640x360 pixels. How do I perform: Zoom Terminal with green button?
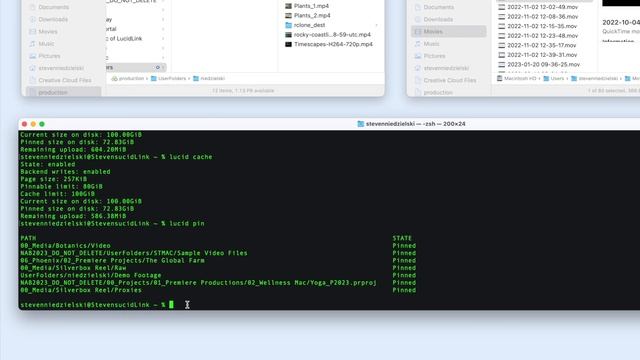(42, 124)
